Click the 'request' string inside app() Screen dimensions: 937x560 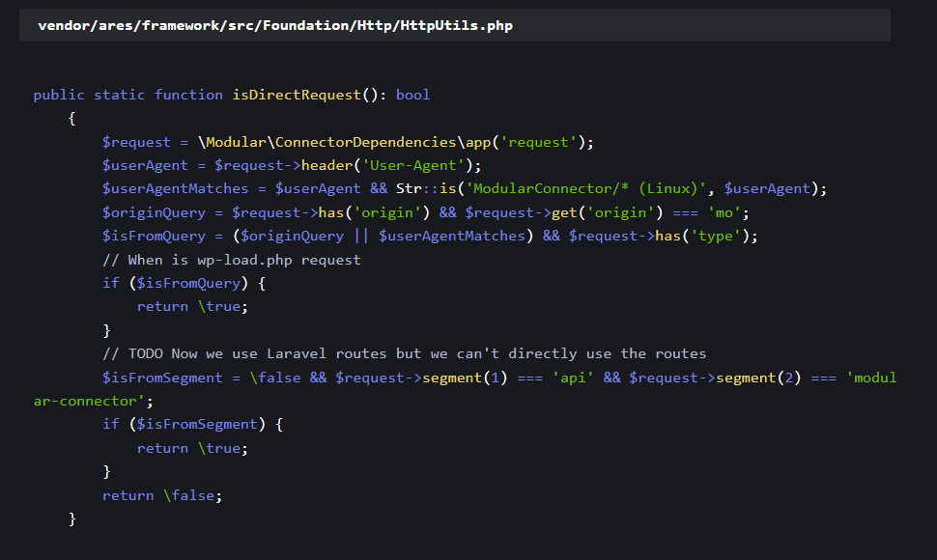point(542,142)
